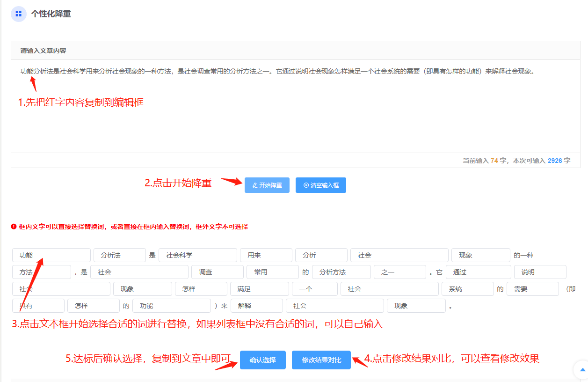Click the scroll-to-top arrow button
The width and height of the screenshot is (588, 382).
pos(582,369)
